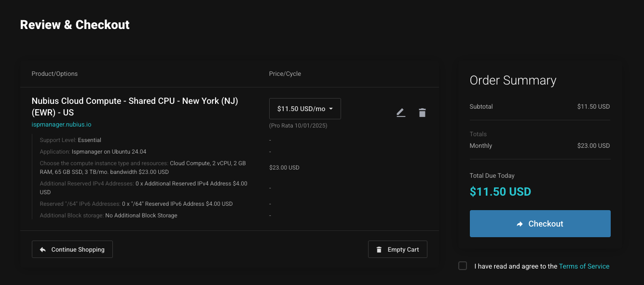Click the trash icon to remove the product
Viewport: 644px width, 285px height.
[422, 113]
